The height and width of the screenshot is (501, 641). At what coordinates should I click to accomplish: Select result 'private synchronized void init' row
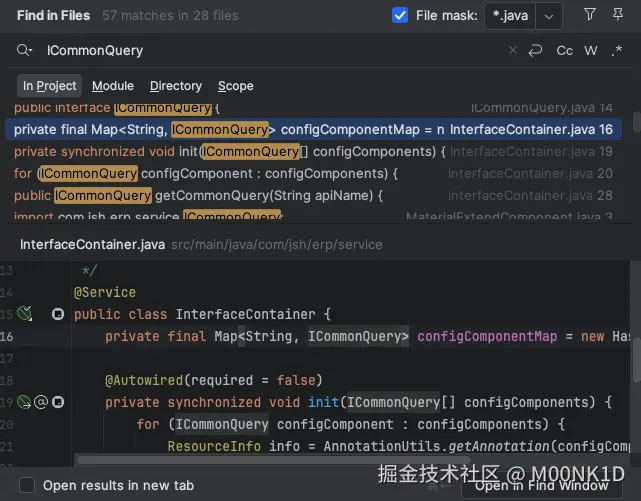click(x=314, y=152)
